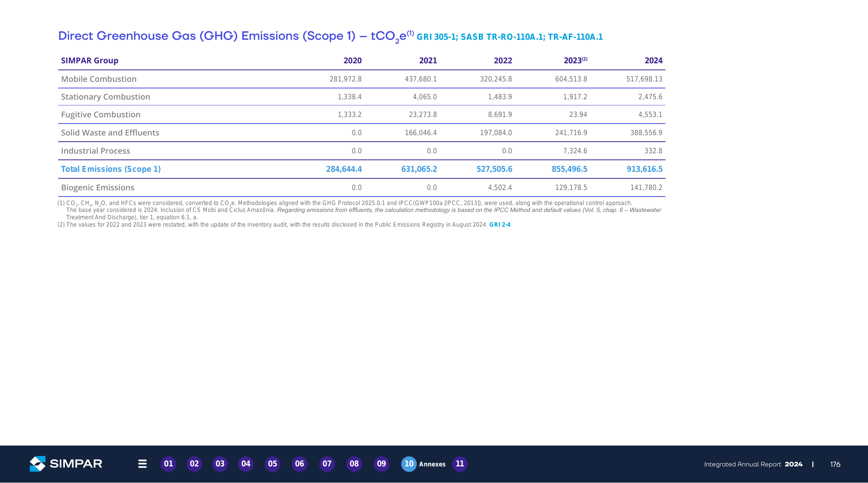
Task: Follow the GRI 2-4 reference link
Action: (500, 225)
